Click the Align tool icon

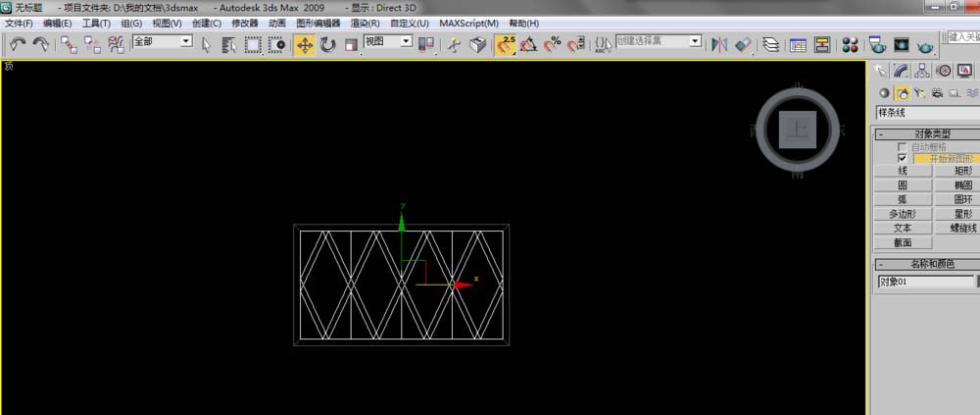[x=743, y=44]
